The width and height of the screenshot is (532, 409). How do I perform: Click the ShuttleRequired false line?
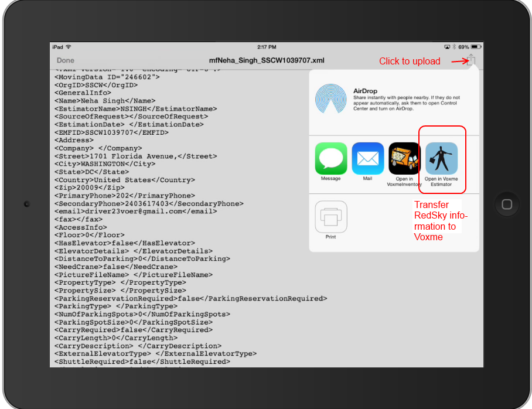tap(142, 362)
